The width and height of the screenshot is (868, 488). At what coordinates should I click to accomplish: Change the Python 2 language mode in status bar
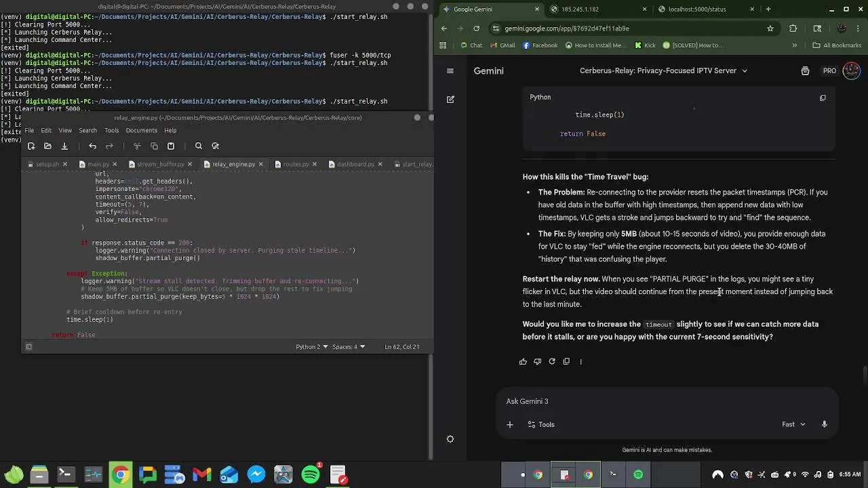312,346
